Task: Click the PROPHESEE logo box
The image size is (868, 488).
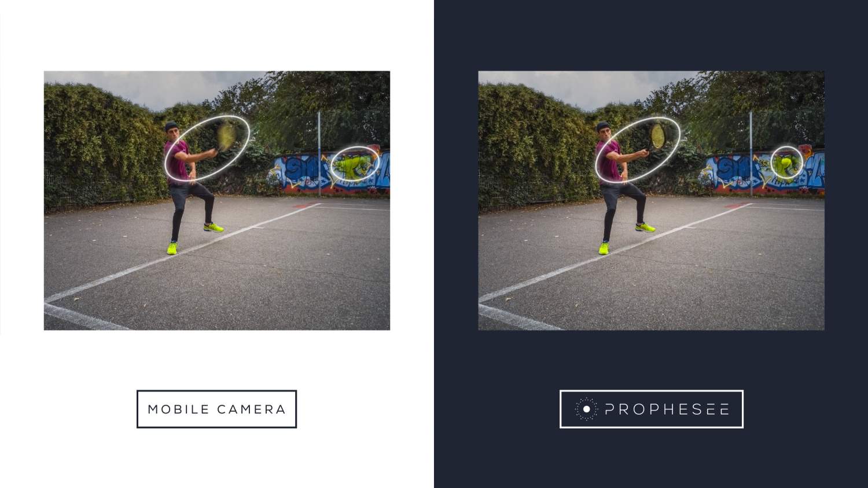Action: coord(652,409)
